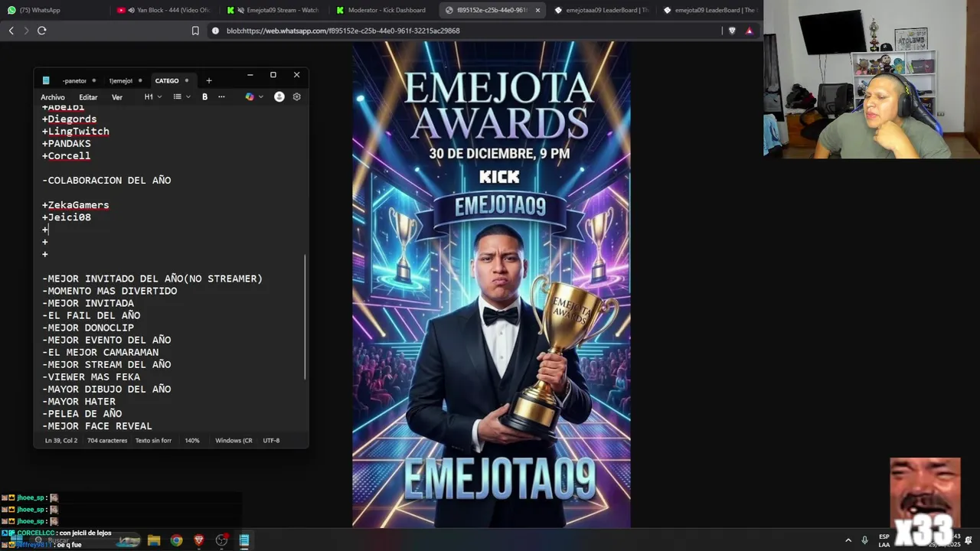Click -MEJOR FACE REVEAL line
The height and width of the screenshot is (551, 980).
point(97,425)
